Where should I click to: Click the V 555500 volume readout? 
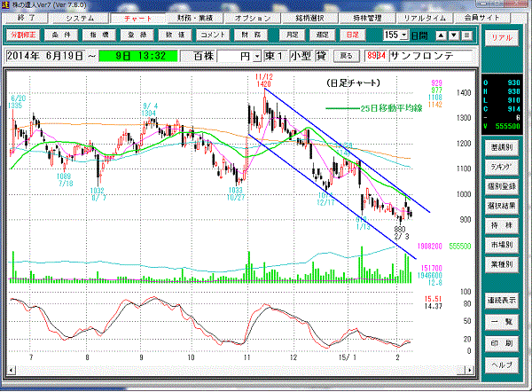(x=502, y=126)
